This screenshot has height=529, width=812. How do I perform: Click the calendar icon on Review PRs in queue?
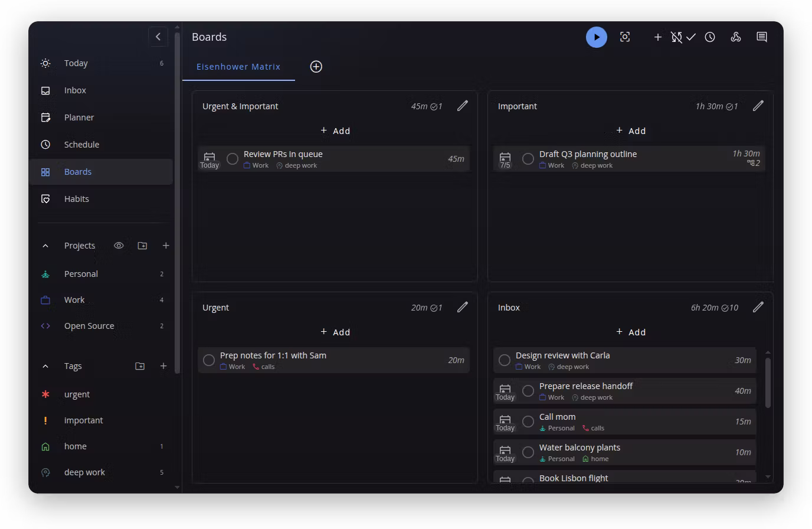[209, 159]
